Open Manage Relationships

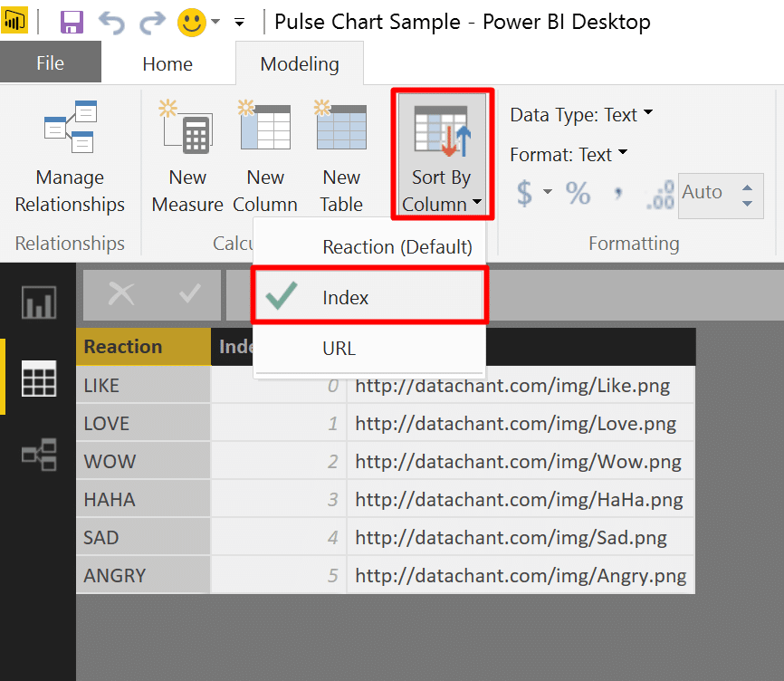[70, 158]
